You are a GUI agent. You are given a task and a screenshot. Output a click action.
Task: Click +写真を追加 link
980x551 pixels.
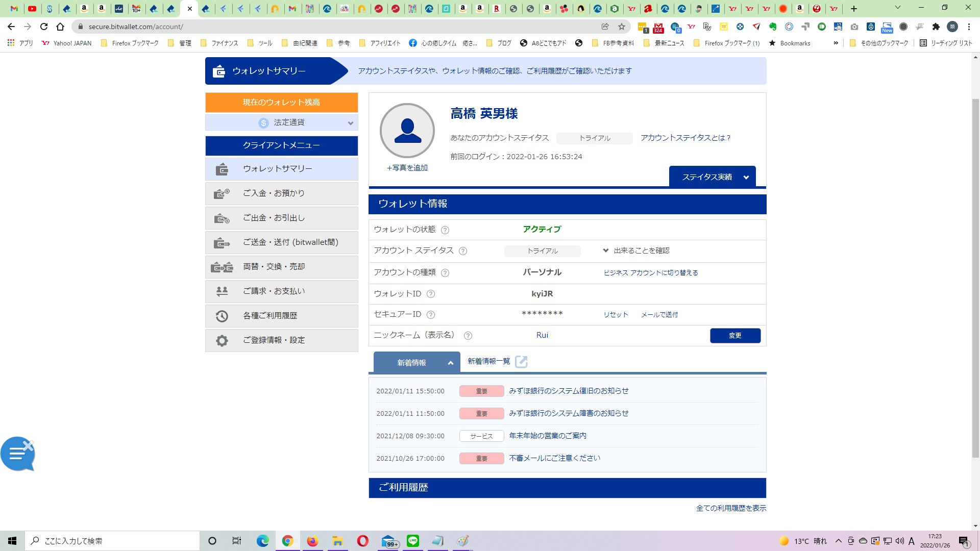coord(407,168)
